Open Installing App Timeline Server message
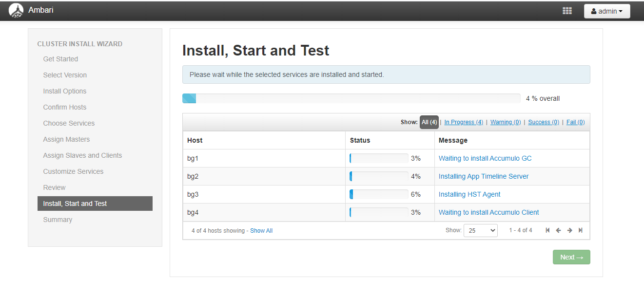The image size is (644, 296). pyautogui.click(x=484, y=176)
